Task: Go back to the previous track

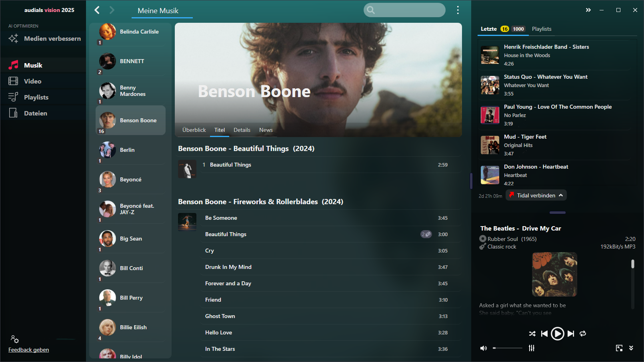Action: click(544, 334)
